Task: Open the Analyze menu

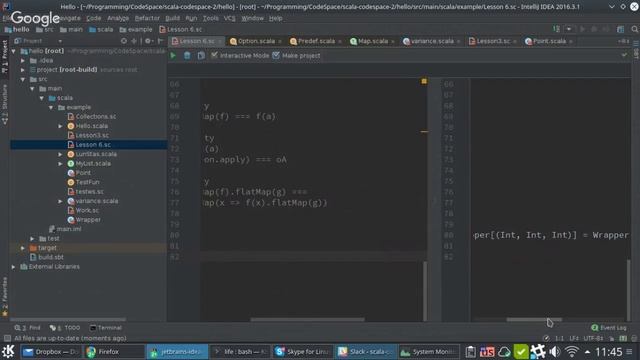Action: point(118,18)
